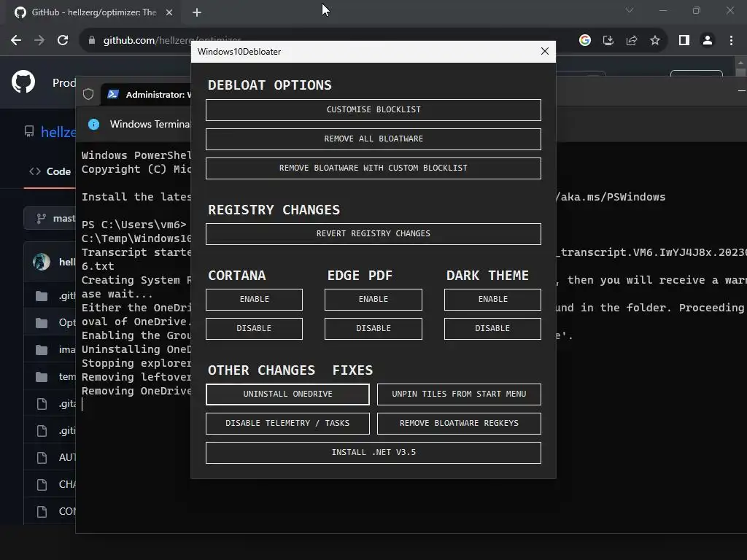Screen dimensions: 747x560
Task: Go back in Chrome browser
Action: pyautogui.click(x=16, y=40)
